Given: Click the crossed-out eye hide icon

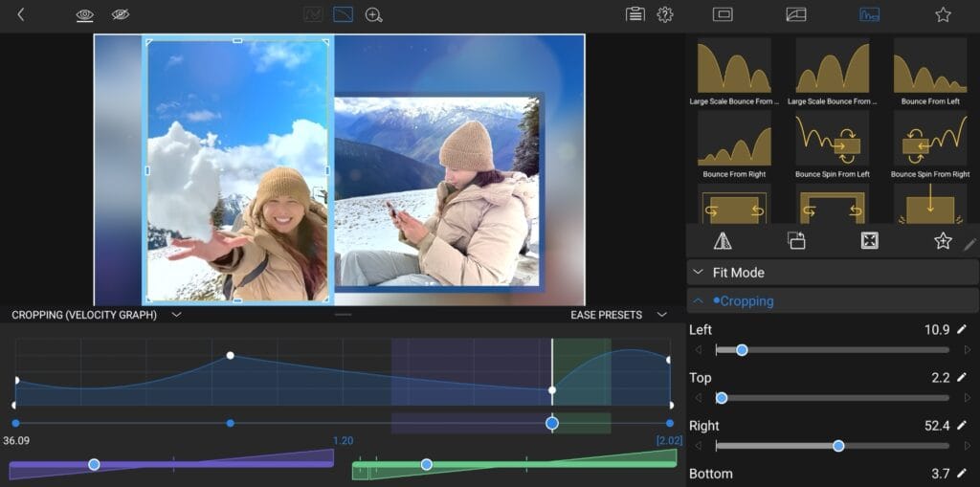Looking at the screenshot, I should 121,14.
